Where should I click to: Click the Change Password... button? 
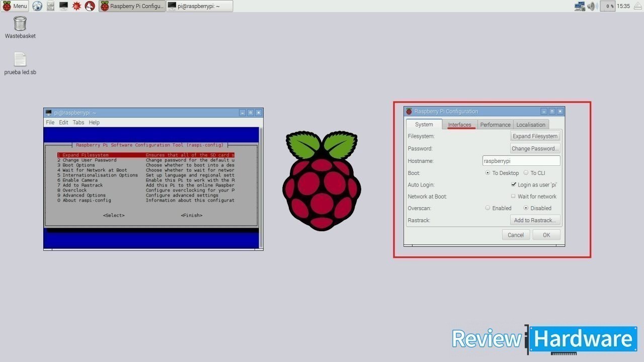(535, 148)
